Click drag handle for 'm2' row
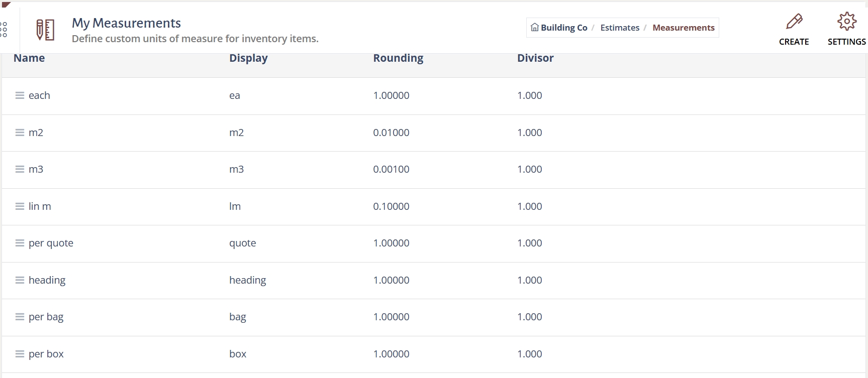Image resolution: width=868 pixels, height=378 pixels. pos(20,133)
